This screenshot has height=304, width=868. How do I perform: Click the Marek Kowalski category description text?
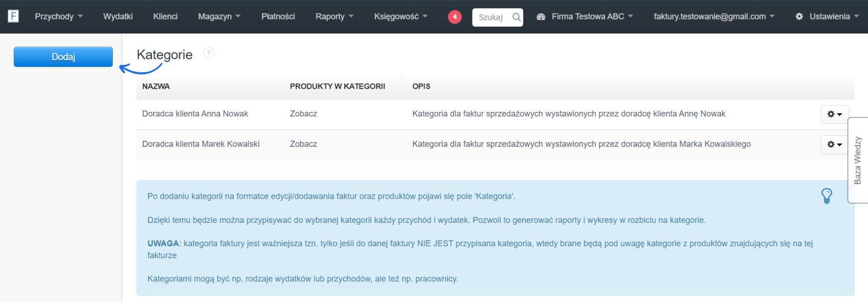(581, 144)
